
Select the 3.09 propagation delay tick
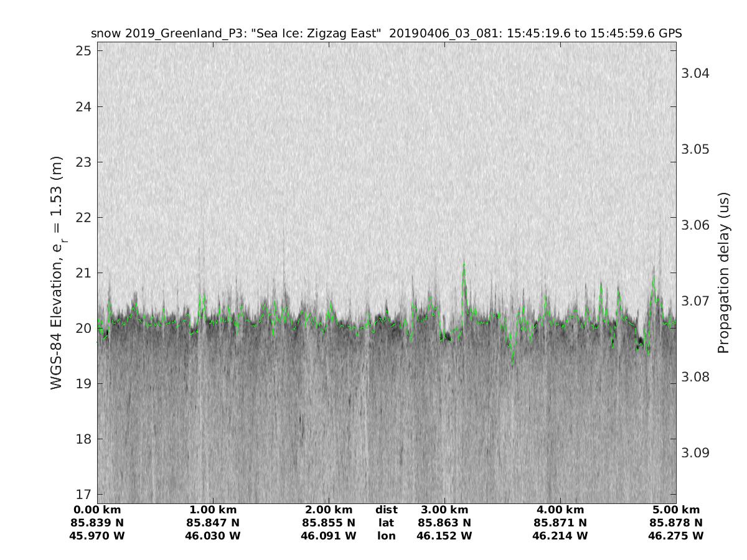coord(696,452)
